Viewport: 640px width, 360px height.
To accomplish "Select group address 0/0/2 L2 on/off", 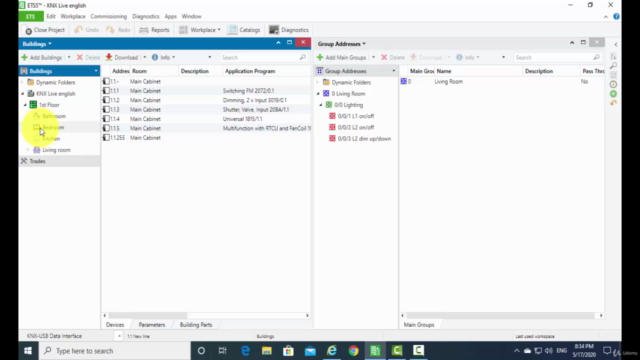I will (352, 127).
